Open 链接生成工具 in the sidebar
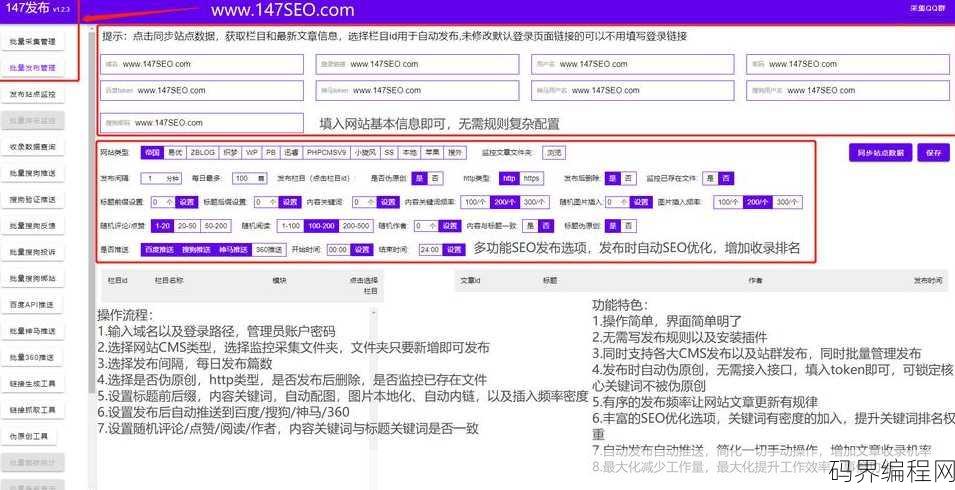This screenshot has height=490, width=955. click(32, 383)
